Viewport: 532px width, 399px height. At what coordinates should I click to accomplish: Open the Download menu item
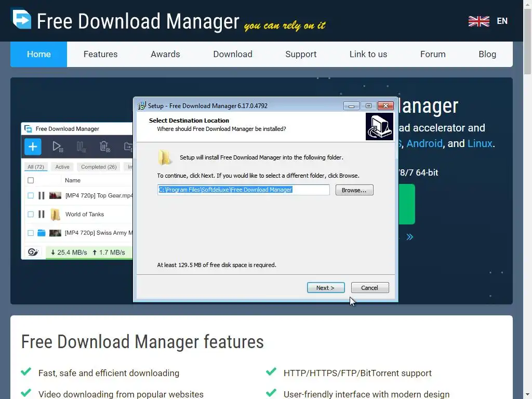click(233, 54)
